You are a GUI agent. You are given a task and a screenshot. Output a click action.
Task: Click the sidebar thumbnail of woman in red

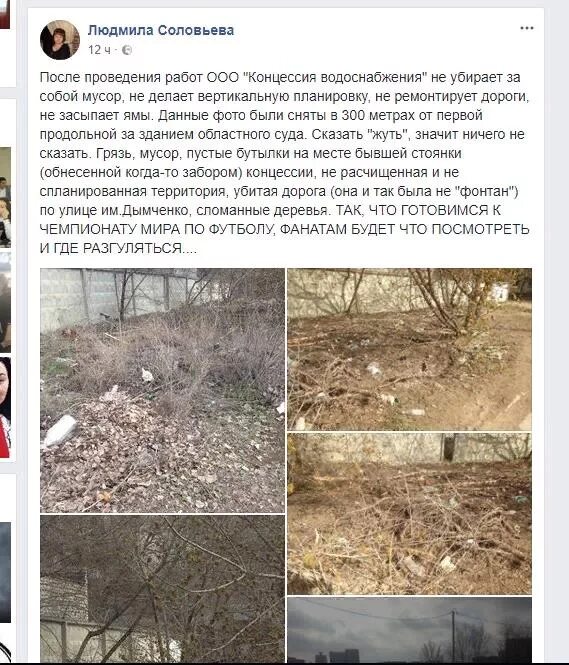(5, 407)
